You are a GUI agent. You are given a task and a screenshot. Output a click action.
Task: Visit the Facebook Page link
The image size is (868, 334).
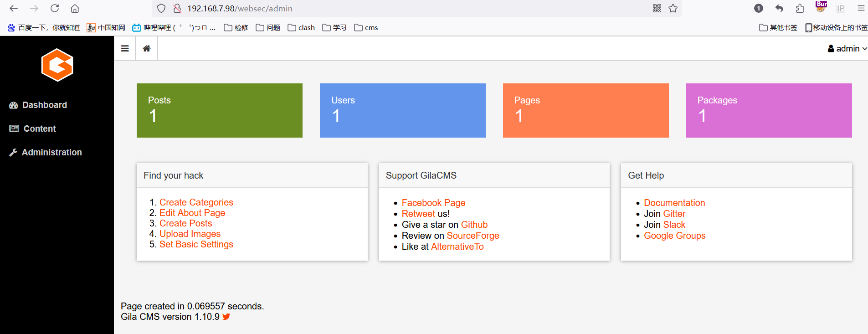pos(434,203)
